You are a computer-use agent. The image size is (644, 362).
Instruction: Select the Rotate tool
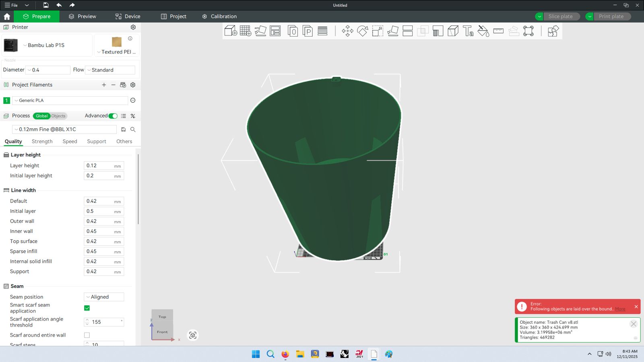362,31
